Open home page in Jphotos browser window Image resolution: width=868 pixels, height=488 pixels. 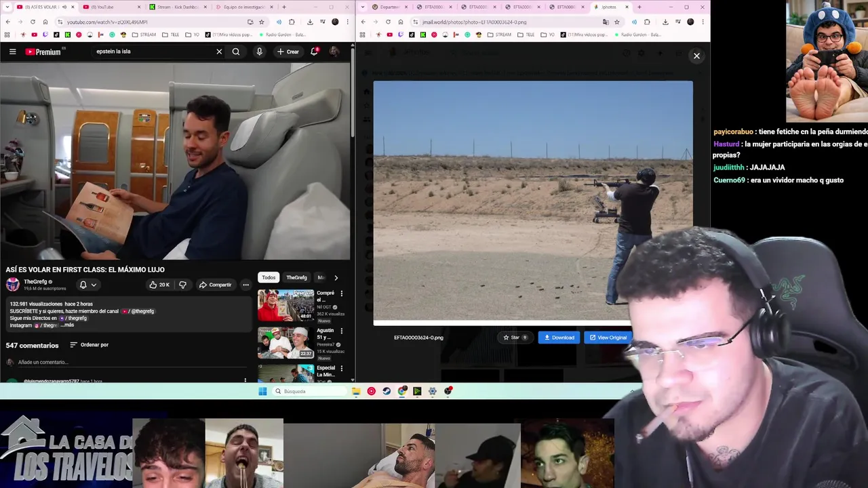[x=401, y=22]
